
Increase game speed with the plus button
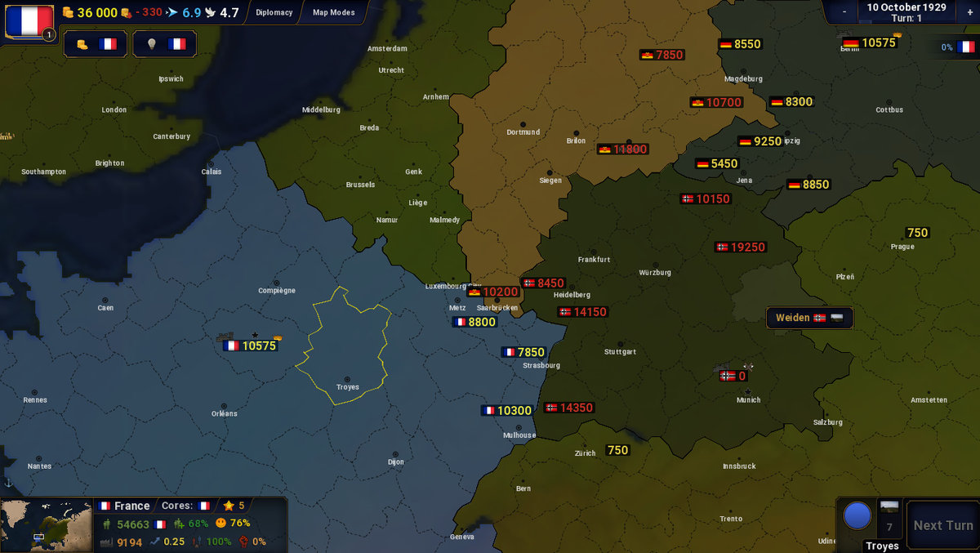coord(969,12)
